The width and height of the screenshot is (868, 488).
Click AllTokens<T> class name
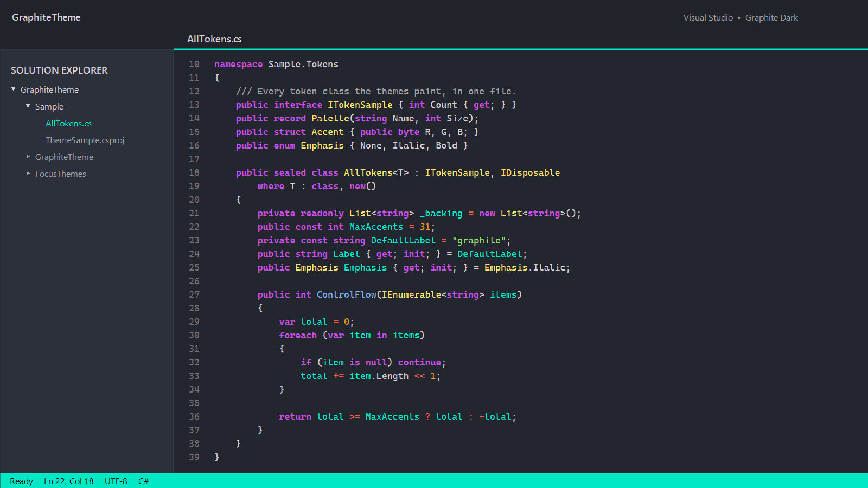[376, 172]
